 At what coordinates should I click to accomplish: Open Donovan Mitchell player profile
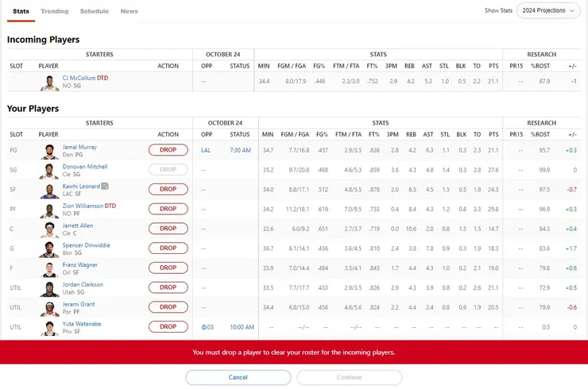click(x=85, y=167)
